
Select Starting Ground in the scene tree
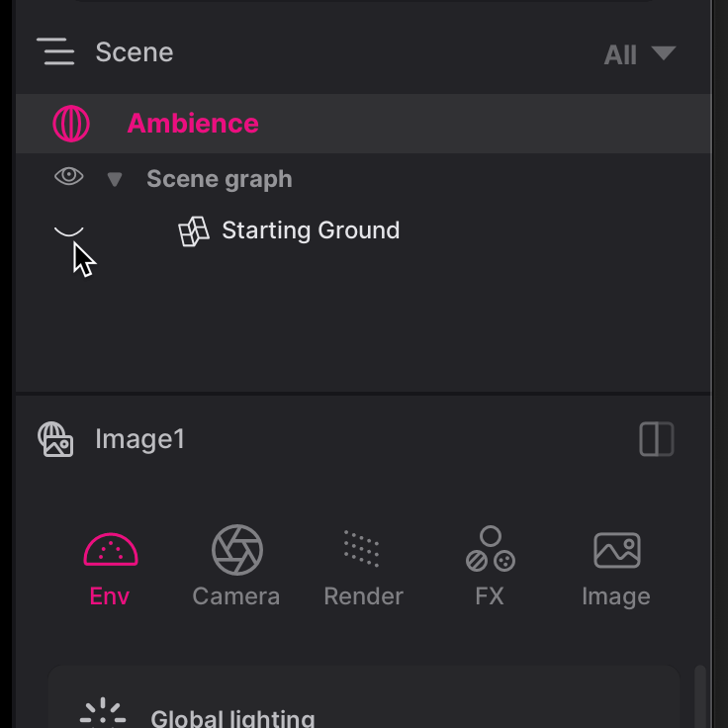point(311,230)
